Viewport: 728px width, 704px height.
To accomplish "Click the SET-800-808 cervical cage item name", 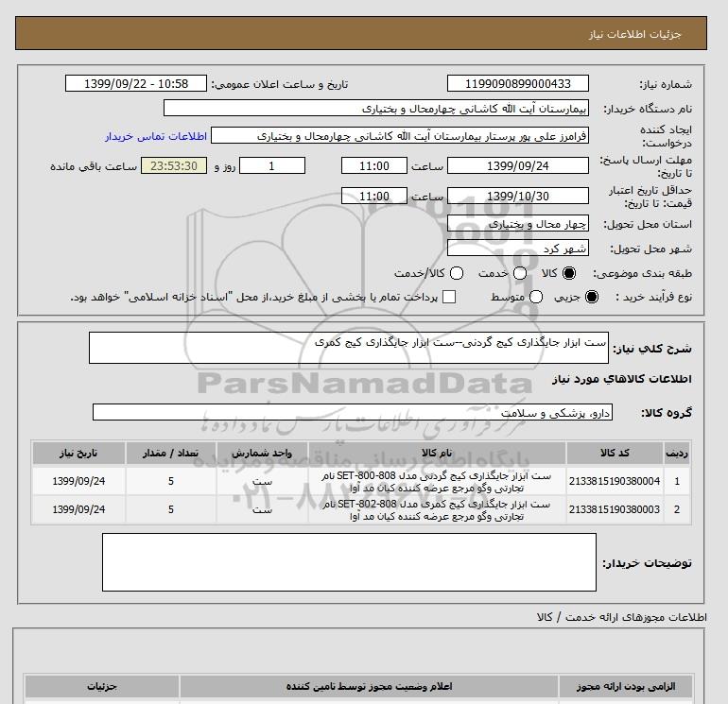I will [437, 482].
